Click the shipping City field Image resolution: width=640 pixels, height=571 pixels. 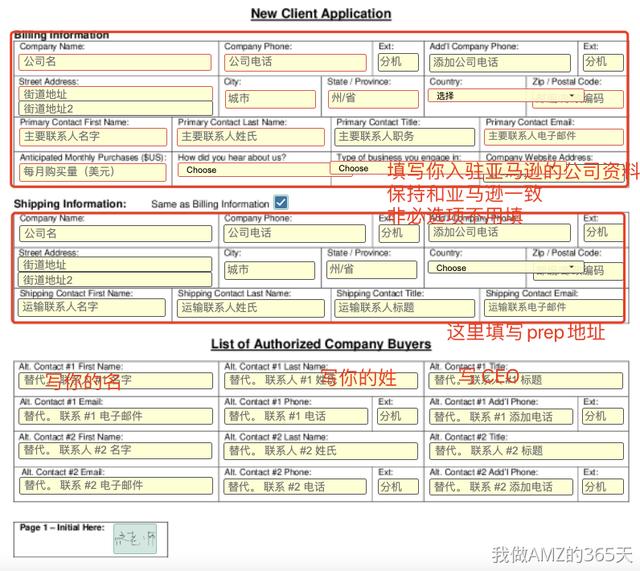[269, 270]
